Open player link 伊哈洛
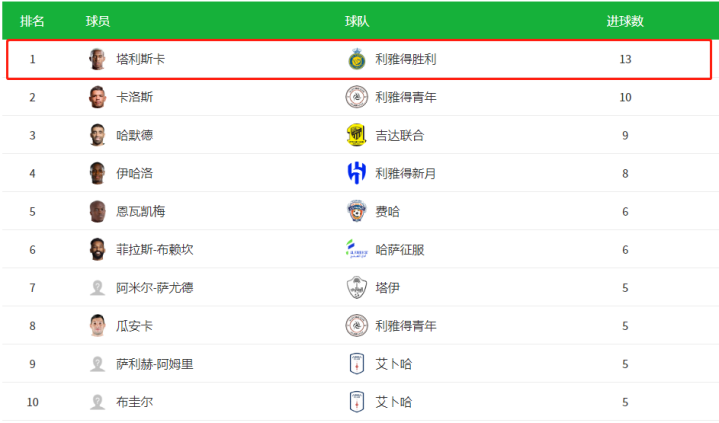The width and height of the screenshot is (719, 423). (134, 173)
